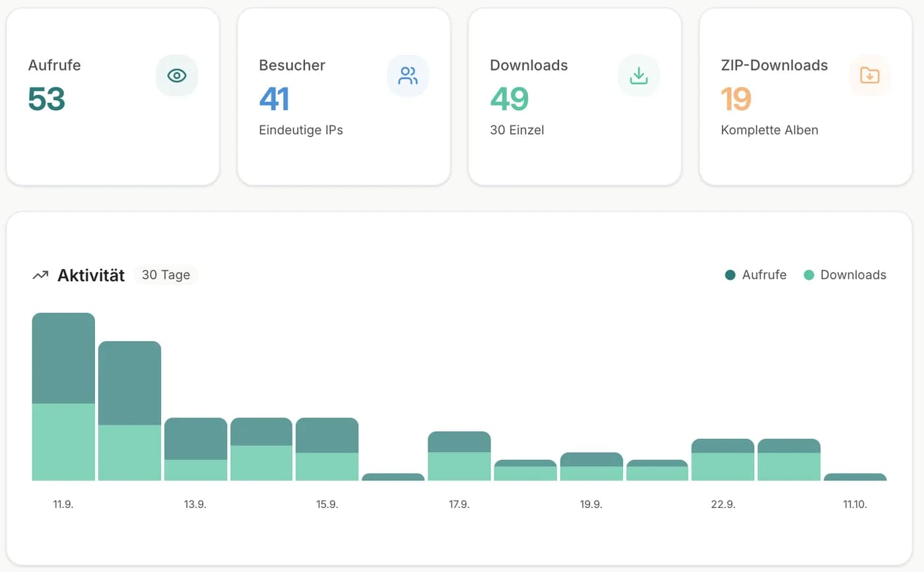924x572 pixels.
Task: Click the bar above the 22.9. label
Action: tap(723, 460)
